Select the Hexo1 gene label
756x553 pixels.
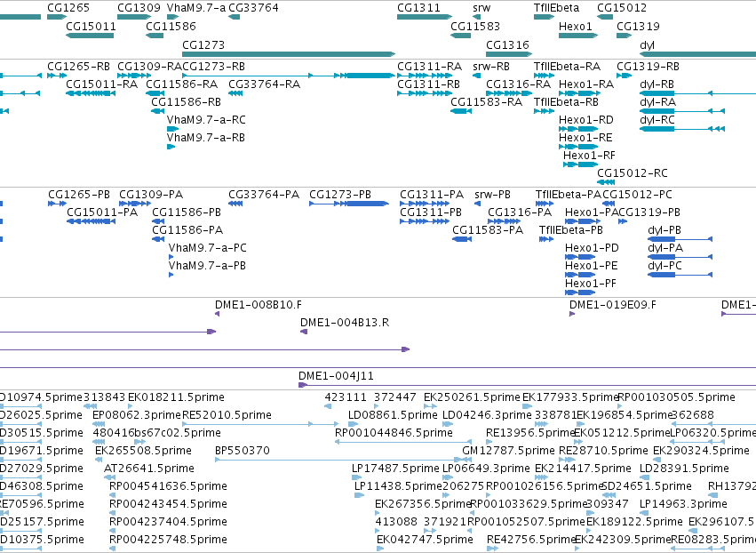[575, 26]
